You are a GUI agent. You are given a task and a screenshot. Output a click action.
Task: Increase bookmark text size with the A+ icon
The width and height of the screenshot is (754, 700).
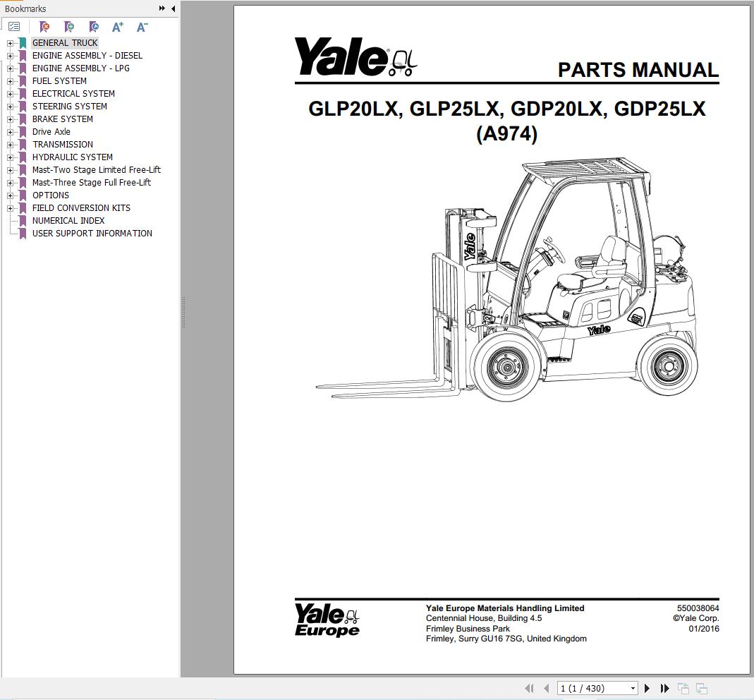coord(117,26)
